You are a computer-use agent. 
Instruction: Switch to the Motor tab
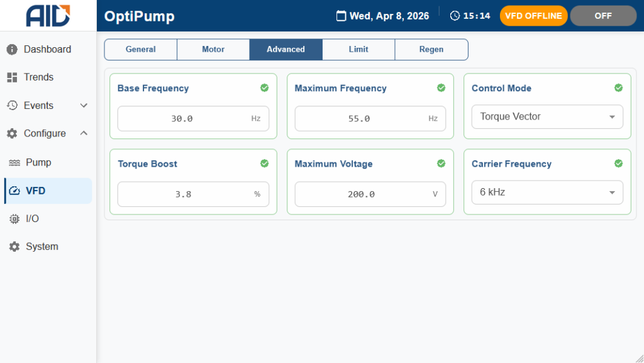[x=213, y=50]
